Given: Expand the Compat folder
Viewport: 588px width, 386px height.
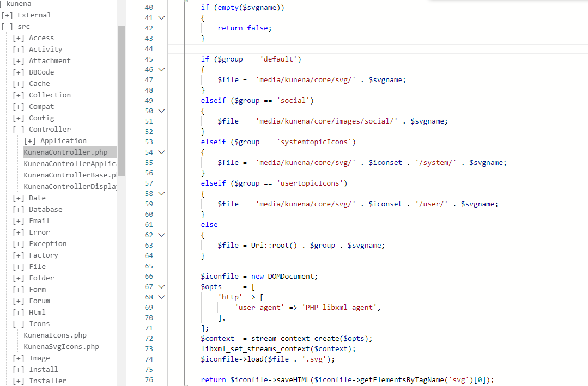Looking at the screenshot, I should (x=19, y=107).
